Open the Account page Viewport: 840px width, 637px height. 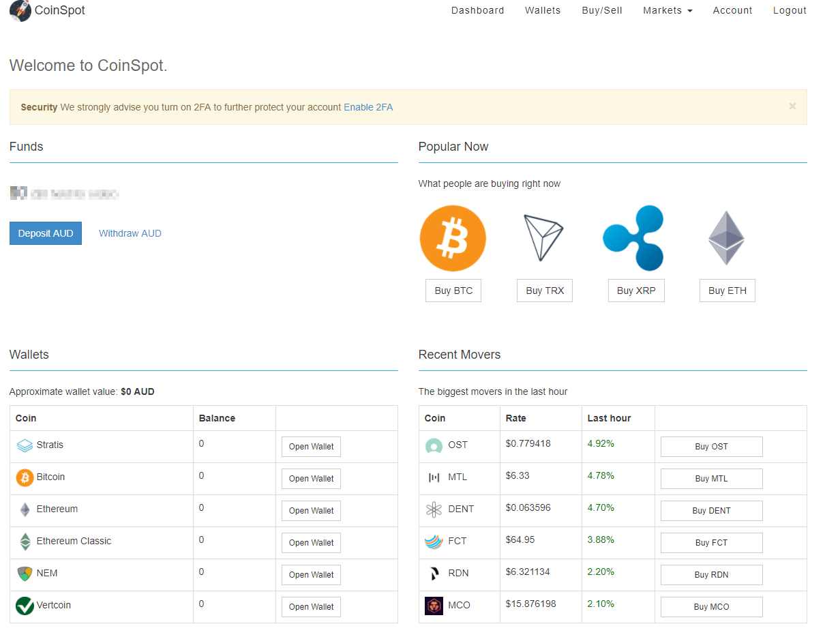point(732,10)
